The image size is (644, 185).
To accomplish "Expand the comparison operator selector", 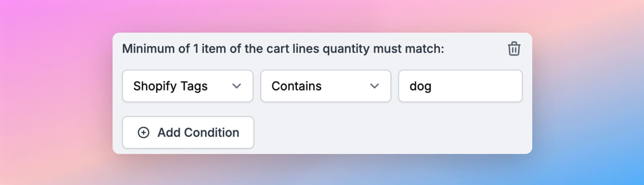I will click(x=325, y=86).
